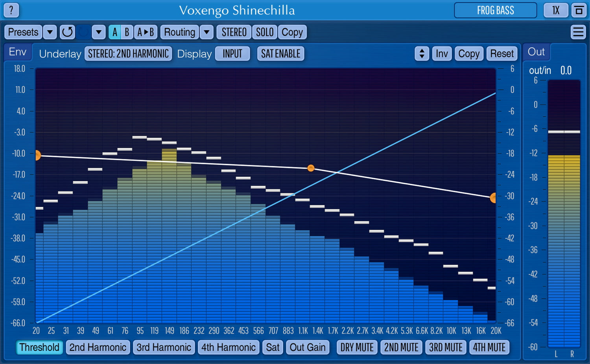Expand the Presets dropdown arrow
The height and width of the screenshot is (364, 590).
point(50,32)
